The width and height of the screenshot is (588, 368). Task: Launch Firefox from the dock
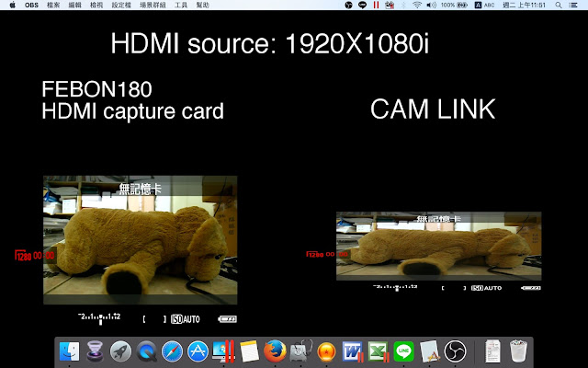click(275, 351)
